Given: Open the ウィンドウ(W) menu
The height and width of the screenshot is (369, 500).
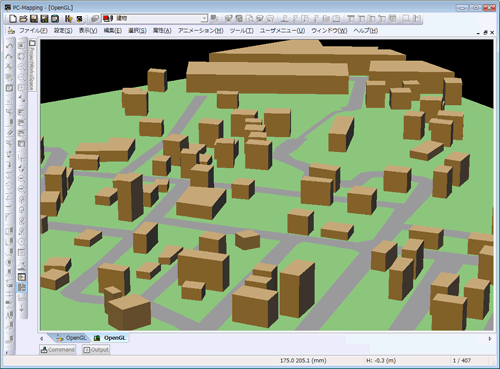Looking at the screenshot, I should tap(329, 31).
